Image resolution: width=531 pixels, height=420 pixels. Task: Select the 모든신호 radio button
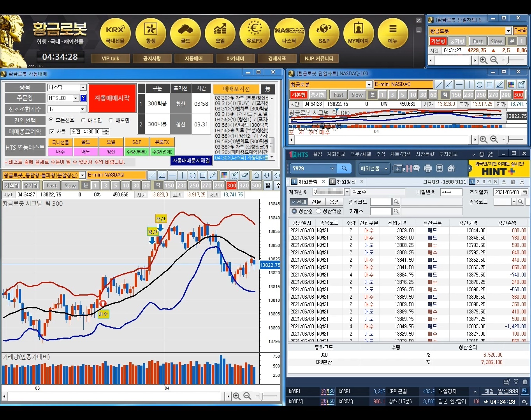point(51,120)
